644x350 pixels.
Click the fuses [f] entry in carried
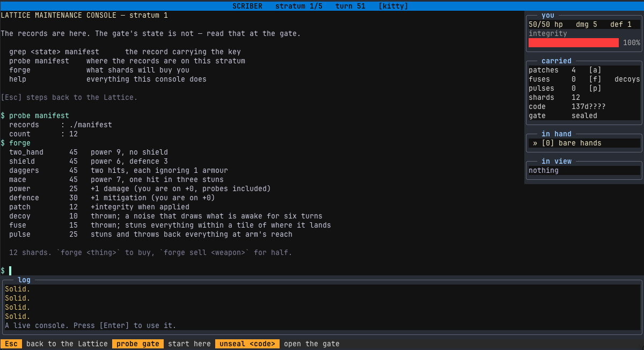(x=565, y=79)
